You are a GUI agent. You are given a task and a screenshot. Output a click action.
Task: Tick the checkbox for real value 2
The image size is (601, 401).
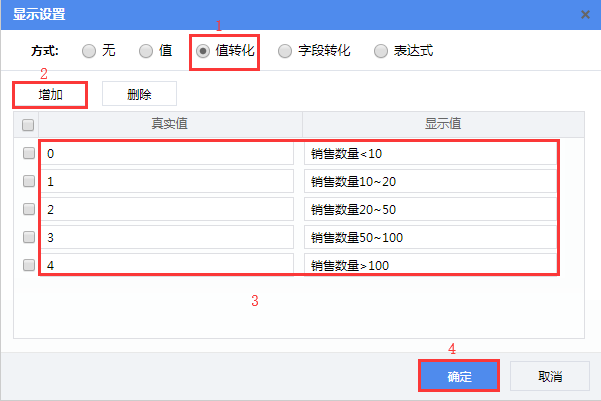click(x=28, y=210)
